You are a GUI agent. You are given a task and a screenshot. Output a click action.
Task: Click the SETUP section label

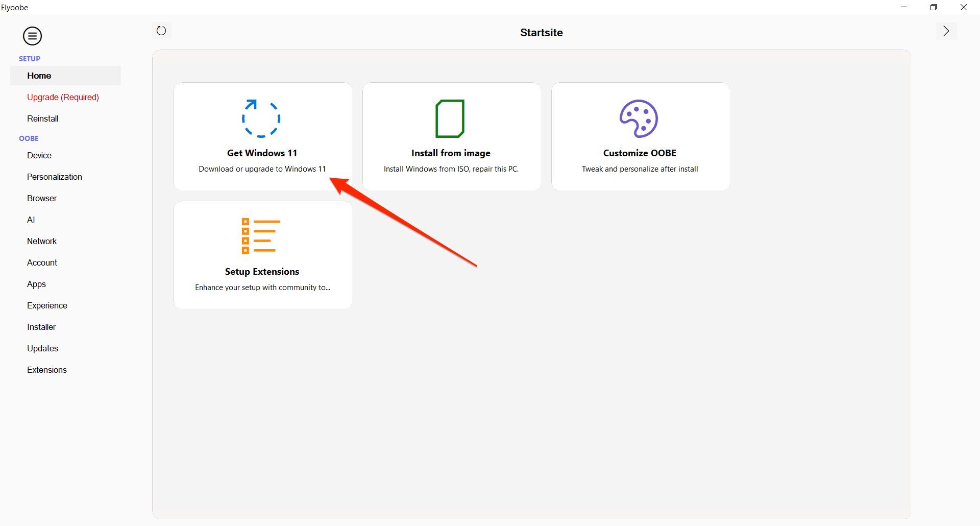point(30,59)
